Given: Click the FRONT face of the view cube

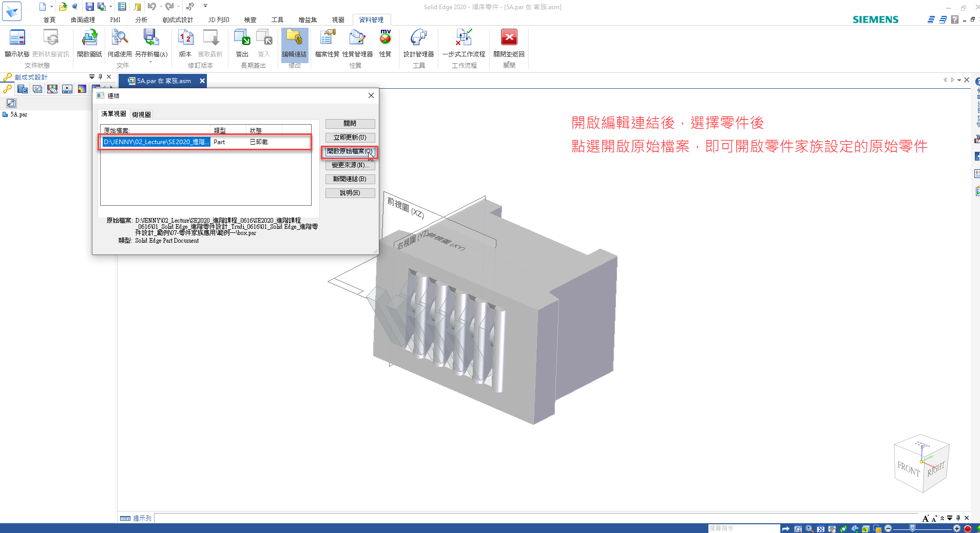Looking at the screenshot, I should click(909, 468).
